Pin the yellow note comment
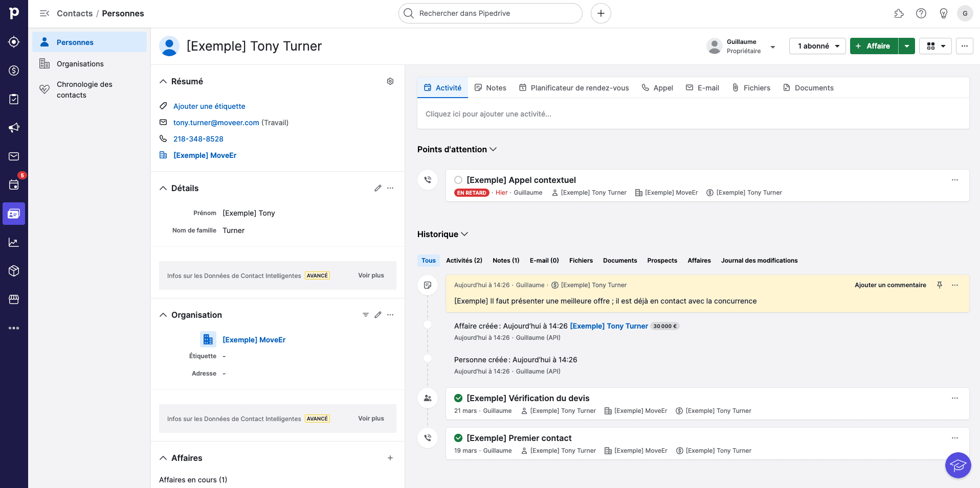The width and height of the screenshot is (980, 488). (940, 285)
